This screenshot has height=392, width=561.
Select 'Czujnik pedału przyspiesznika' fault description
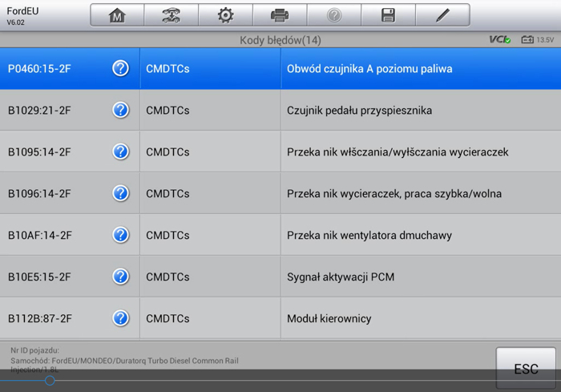click(x=359, y=111)
